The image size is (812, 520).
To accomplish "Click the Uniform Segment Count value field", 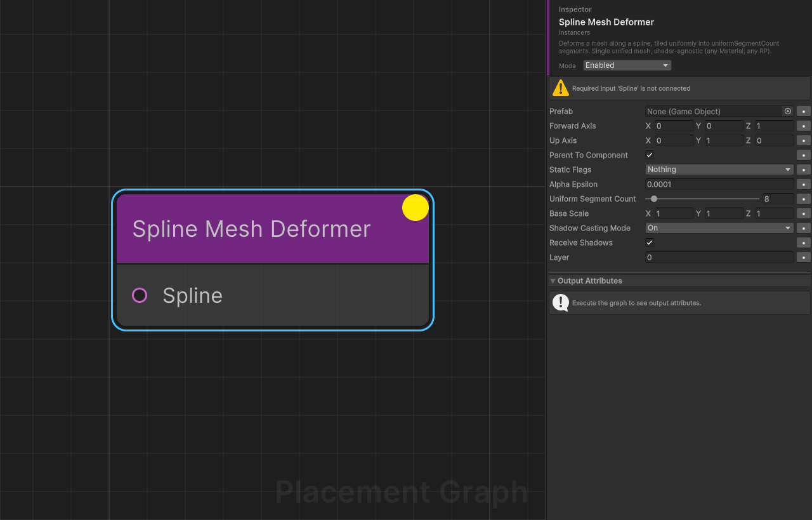I will (778, 199).
